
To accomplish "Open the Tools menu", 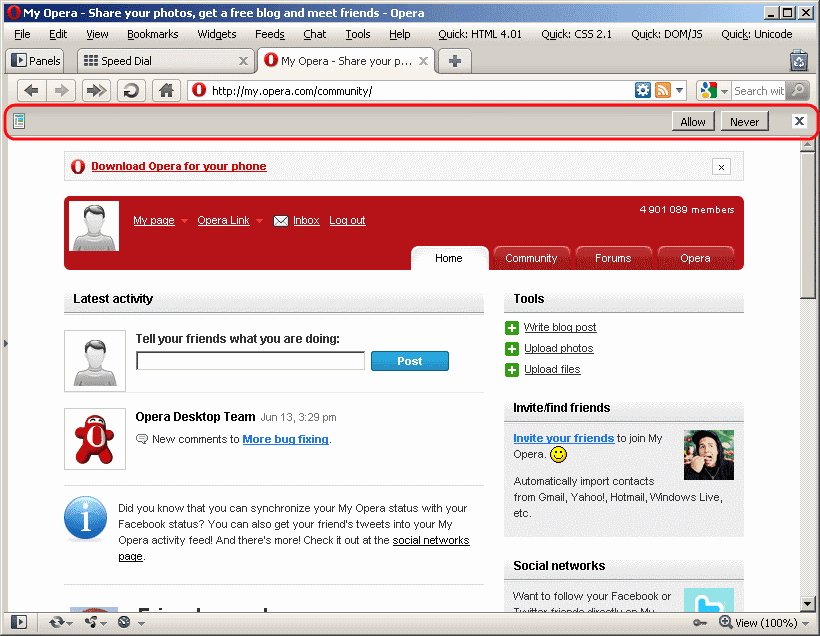I will [358, 34].
